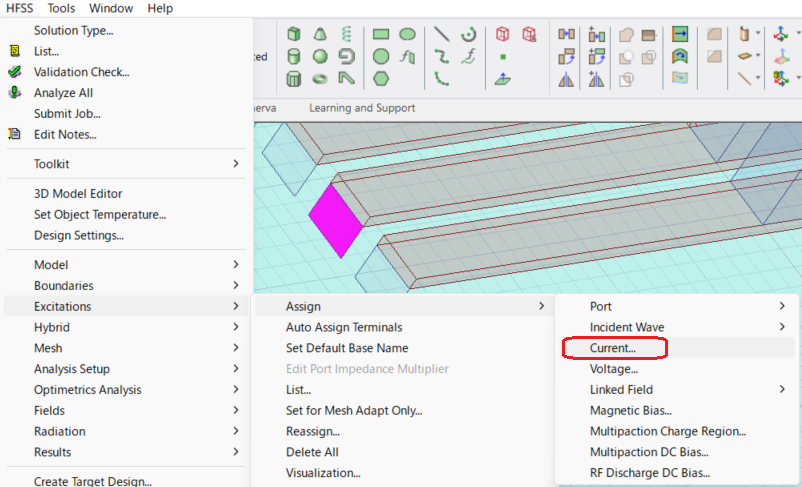
Task: Select the Draw Line tool
Action: [441, 34]
